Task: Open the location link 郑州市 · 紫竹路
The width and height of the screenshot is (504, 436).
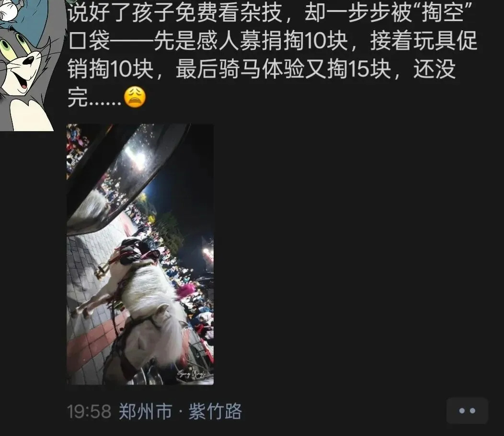Action: [x=180, y=411]
